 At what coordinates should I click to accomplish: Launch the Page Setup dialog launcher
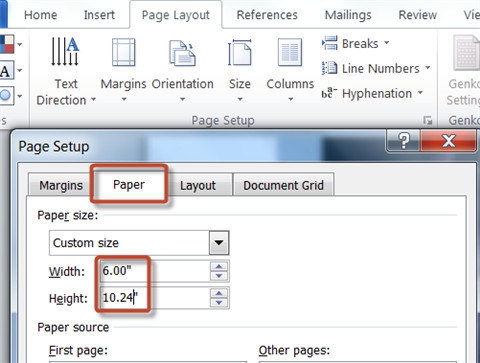point(427,120)
